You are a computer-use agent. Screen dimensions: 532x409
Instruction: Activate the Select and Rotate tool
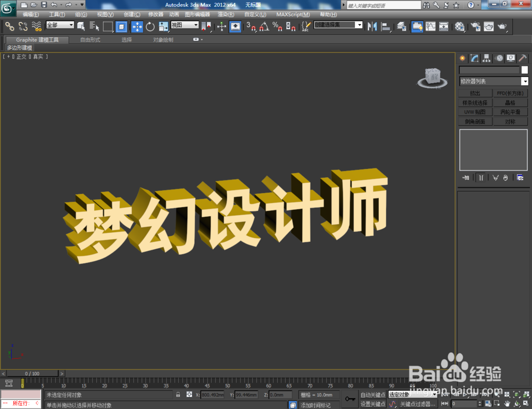tap(150, 26)
